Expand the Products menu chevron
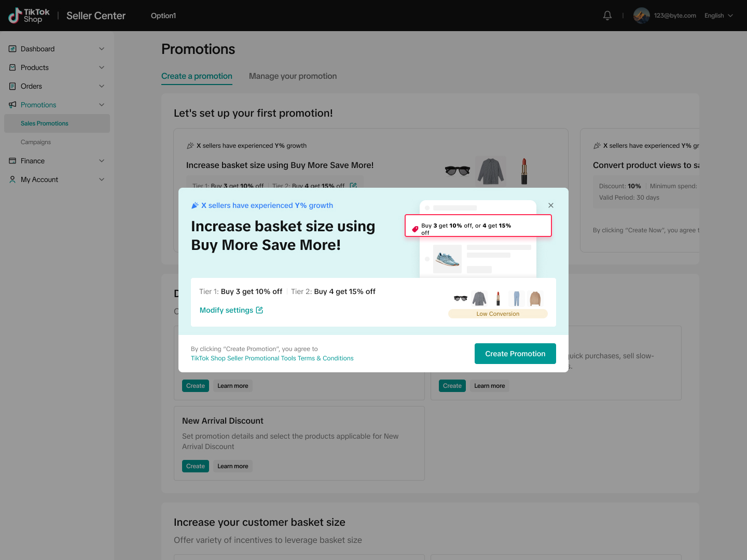Viewport: 747px width, 560px height. pyautogui.click(x=102, y=67)
